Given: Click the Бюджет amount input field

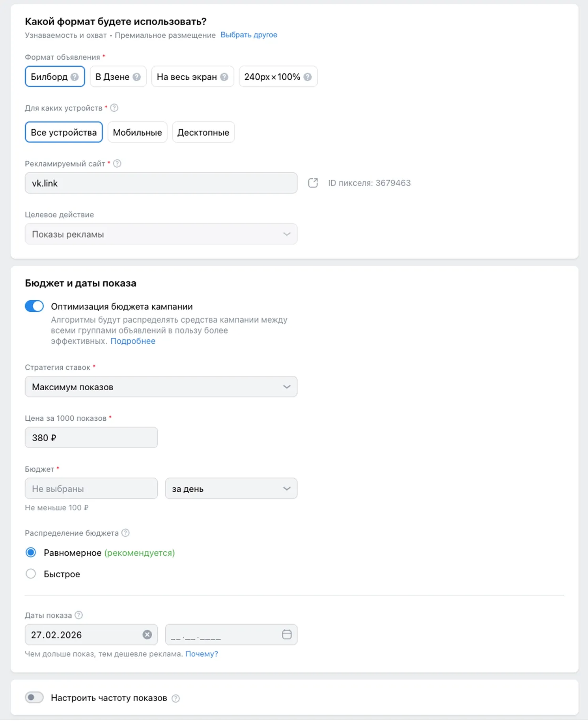Looking at the screenshot, I should (91, 489).
